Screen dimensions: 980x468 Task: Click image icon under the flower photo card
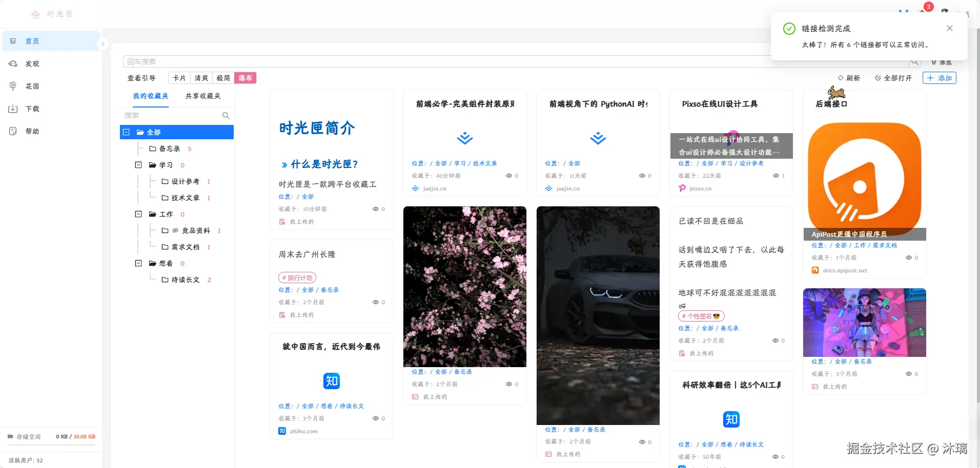click(x=416, y=397)
